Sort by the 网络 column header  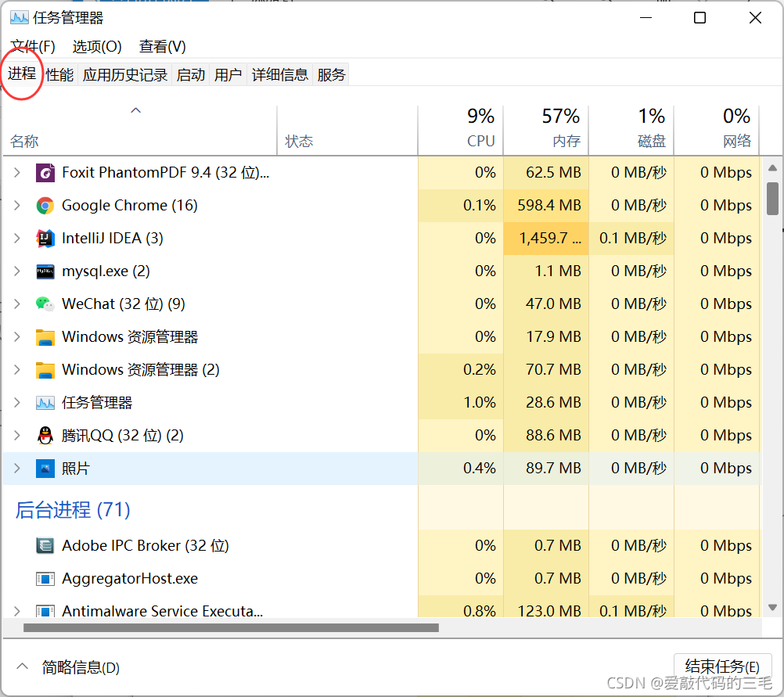coord(717,130)
